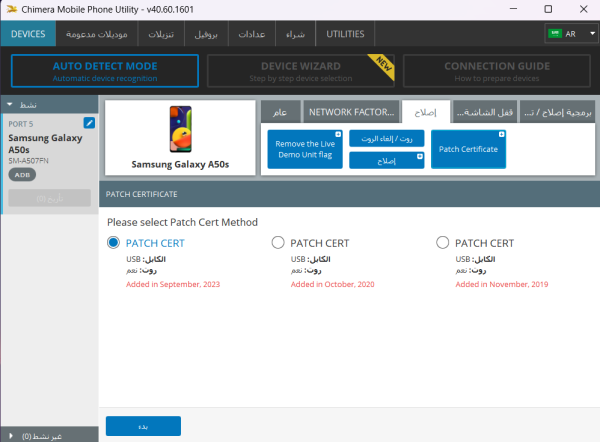Screen dimensions: 600x442
Task: Select the PATCH CERT method added November 2019
Action: tap(442, 242)
